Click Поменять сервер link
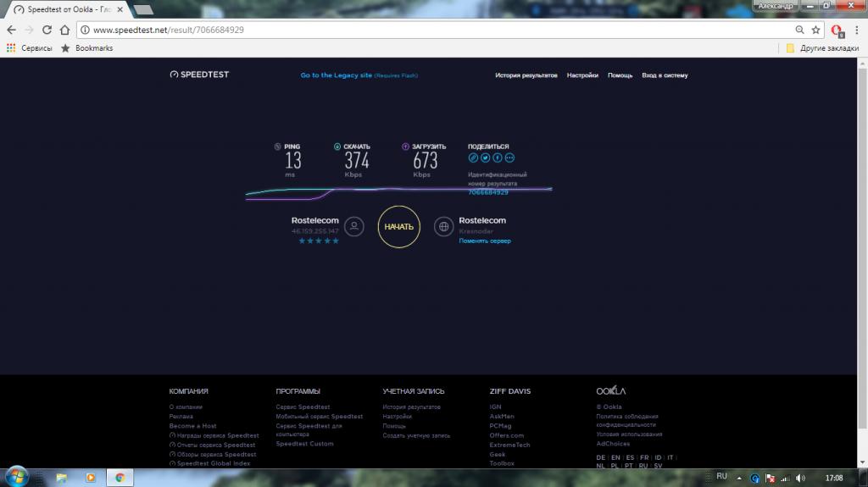Image resolution: width=868 pixels, height=487 pixels. click(485, 241)
